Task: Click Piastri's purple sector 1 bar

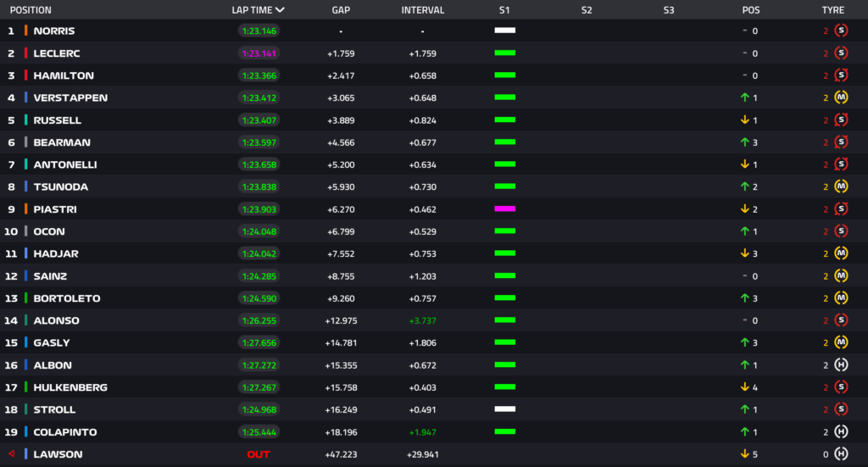Action: pyautogui.click(x=505, y=208)
